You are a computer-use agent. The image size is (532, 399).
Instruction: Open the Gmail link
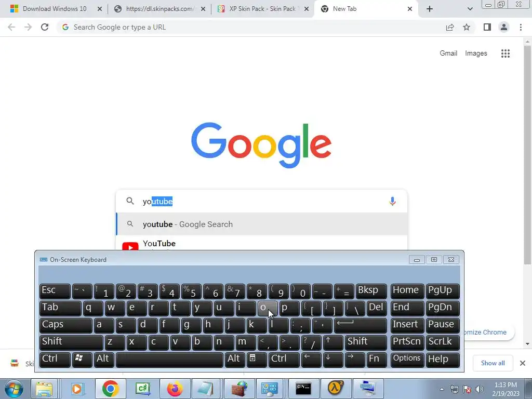pyautogui.click(x=448, y=54)
